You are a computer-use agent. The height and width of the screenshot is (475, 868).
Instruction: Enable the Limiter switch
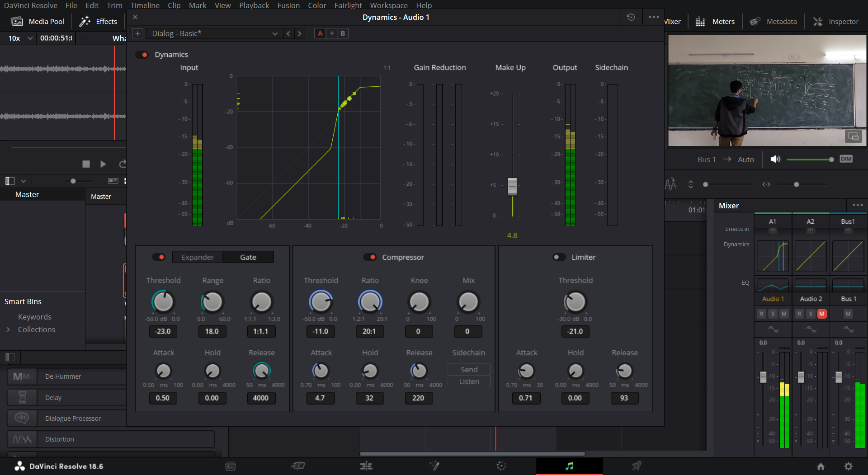point(559,257)
